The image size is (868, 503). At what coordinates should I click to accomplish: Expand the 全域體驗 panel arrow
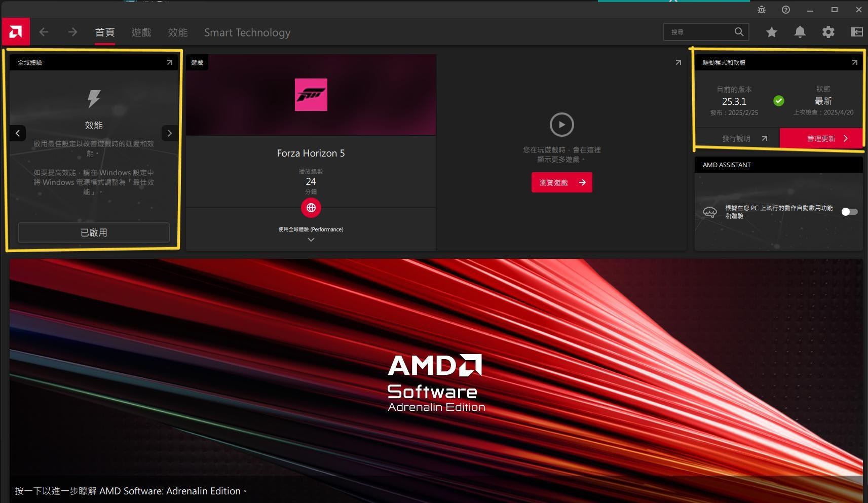click(x=170, y=62)
